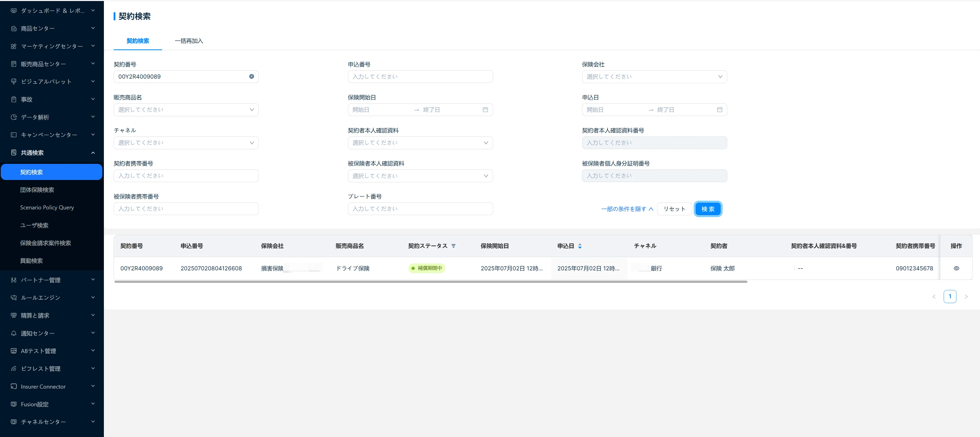Open 保険金請求案件検索 in the sidebar
The image size is (980, 437).
[x=46, y=243]
